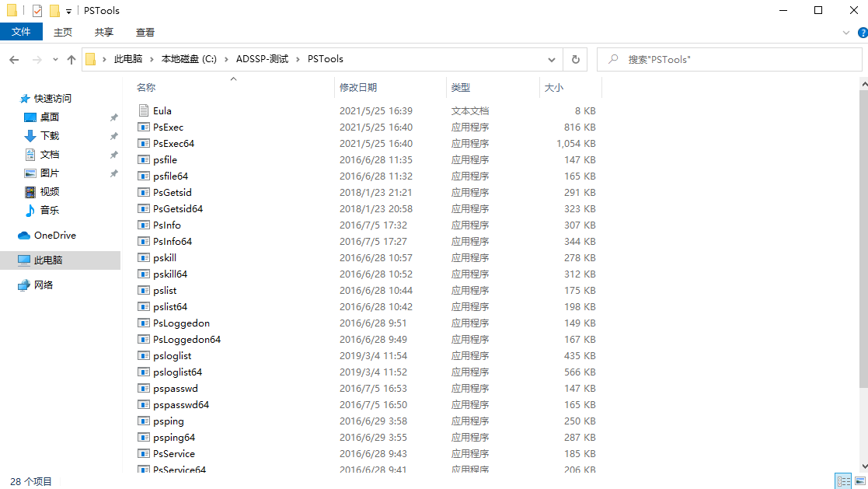Switch to large icons view in status bar
Viewport: 868px width, 489px height.
(861, 481)
